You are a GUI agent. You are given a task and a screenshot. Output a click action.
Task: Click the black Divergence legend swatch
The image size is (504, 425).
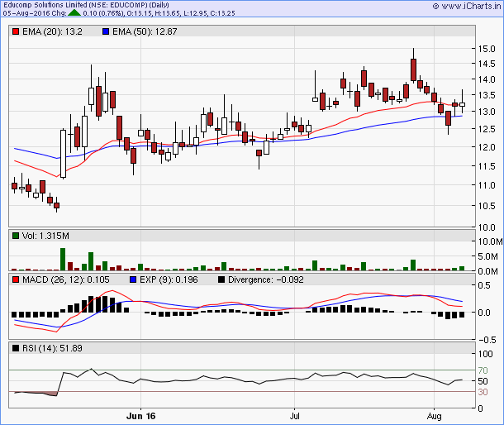point(221,279)
